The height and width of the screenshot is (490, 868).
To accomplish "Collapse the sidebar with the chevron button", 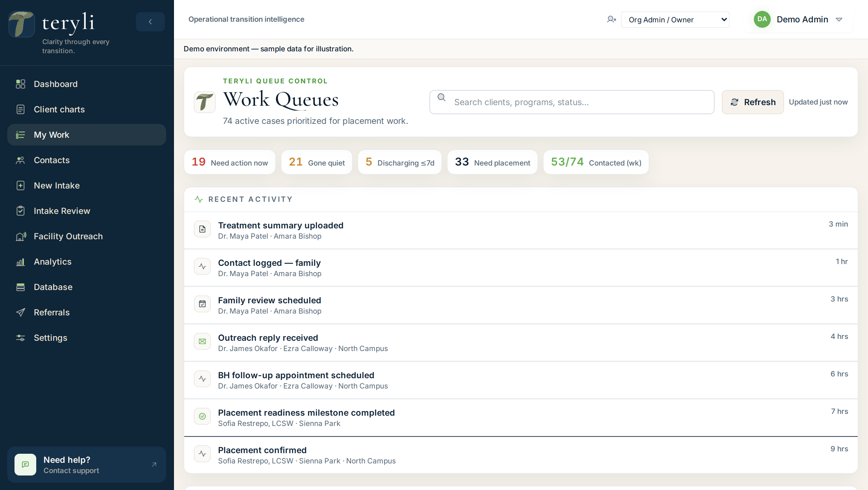I will pyautogui.click(x=150, y=22).
